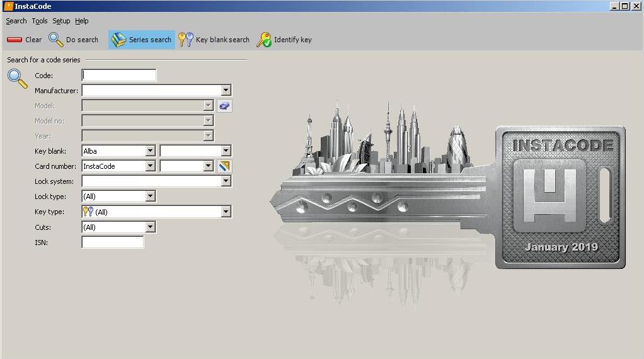Image resolution: width=644 pixels, height=359 pixels.
Task: Expand the Lock system dropdown
Action: point(226,181)
